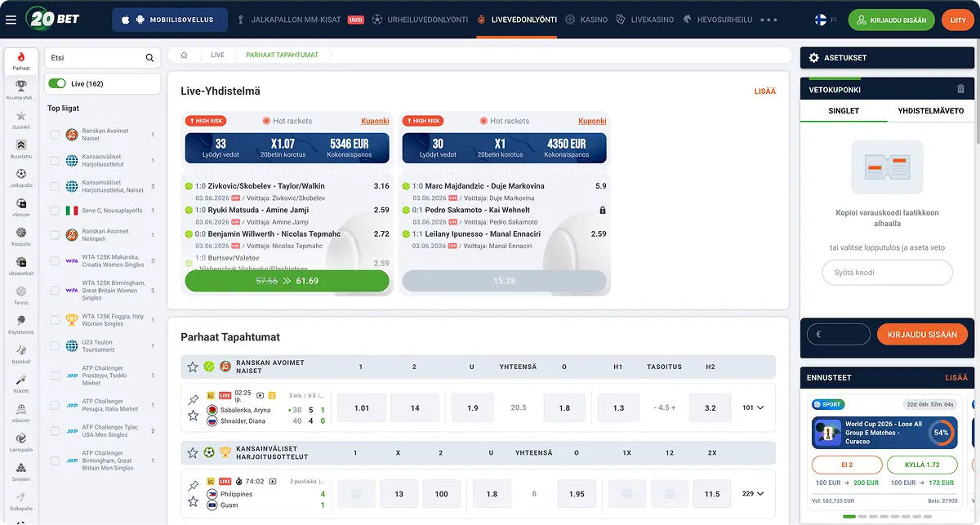
Task: Check ATP Challenger Prostejov checkbox
Action: point(55,376)
